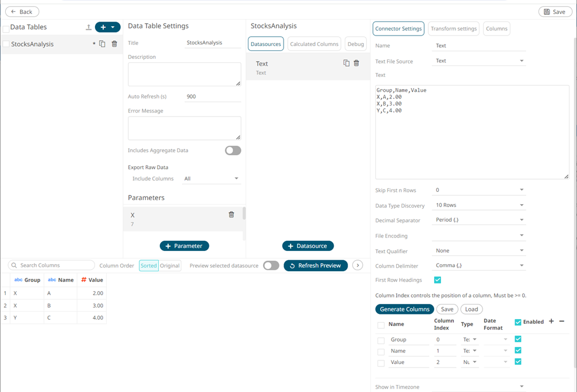Click the Text data content area
Viewport: 577px width, 392px height.
pos(472,132)
